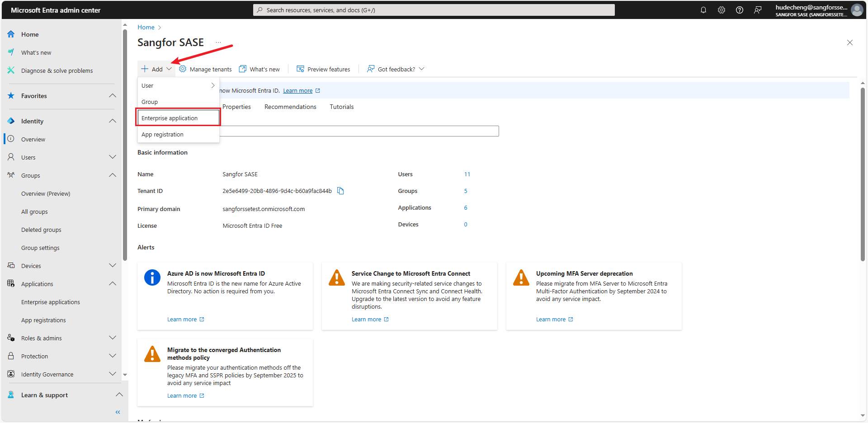Image resolution: width=868 pixels, height=423 pixels.
Task: Click the Preview features icon
Action: (x=300, y=69)
